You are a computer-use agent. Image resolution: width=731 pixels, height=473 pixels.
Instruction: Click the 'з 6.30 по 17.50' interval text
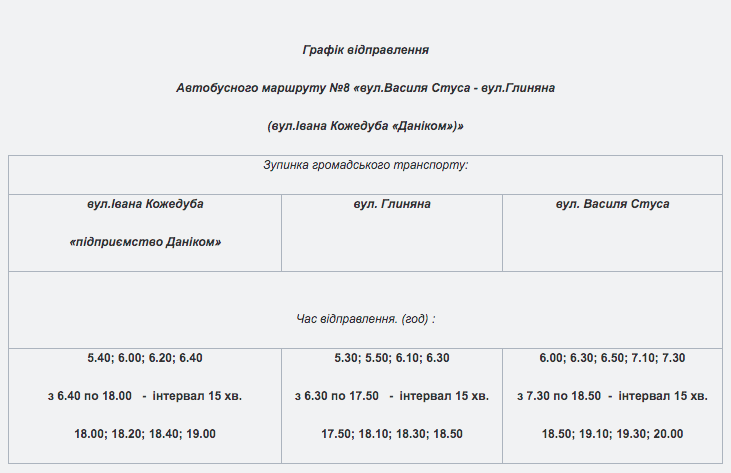[x=337, y=396]
